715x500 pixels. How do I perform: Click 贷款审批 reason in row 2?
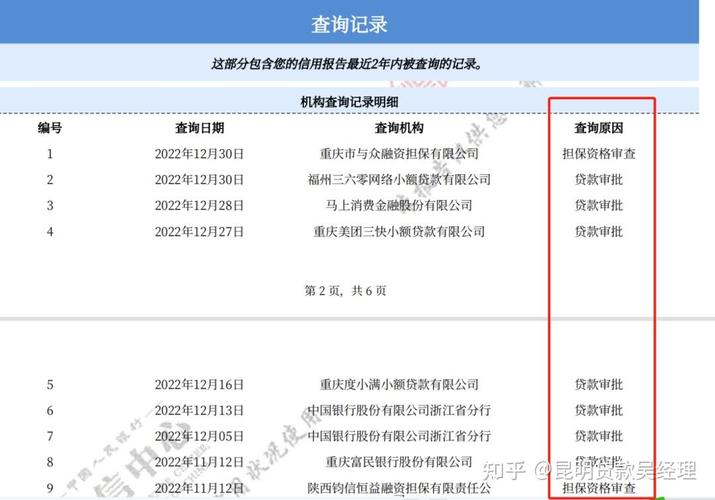[598, 180]
